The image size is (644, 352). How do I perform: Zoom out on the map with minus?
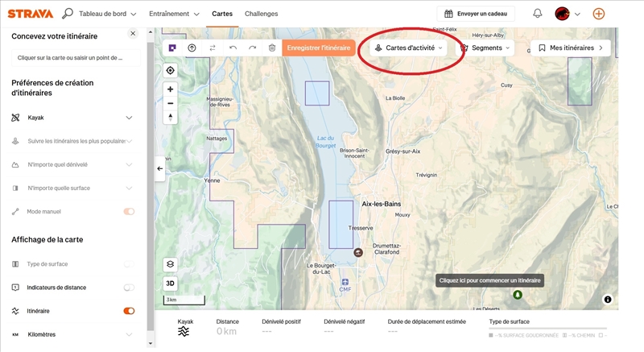(171, 103)
